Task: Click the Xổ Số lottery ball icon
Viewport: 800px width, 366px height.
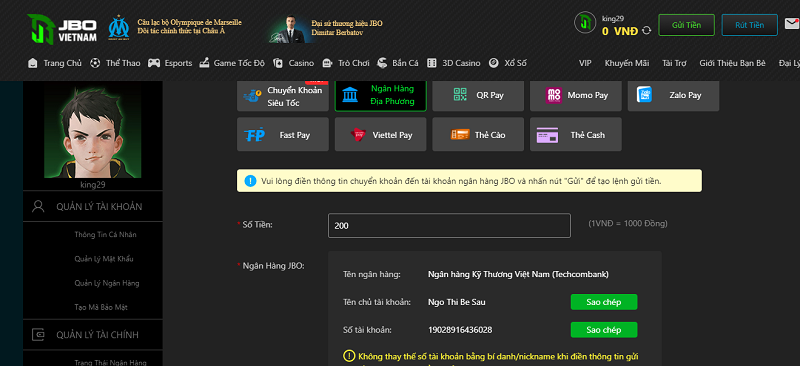Action: (493, 63)
